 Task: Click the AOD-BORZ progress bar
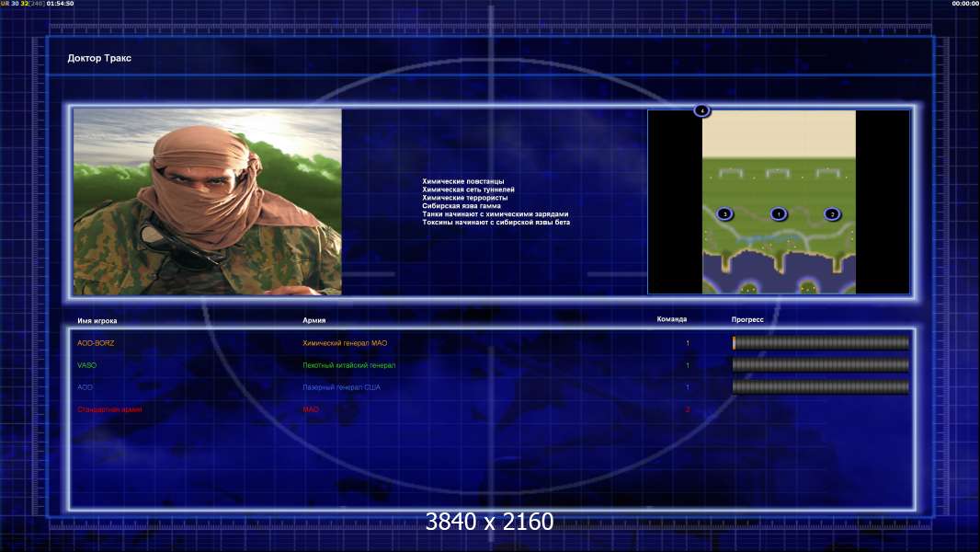tap(821, 342)
